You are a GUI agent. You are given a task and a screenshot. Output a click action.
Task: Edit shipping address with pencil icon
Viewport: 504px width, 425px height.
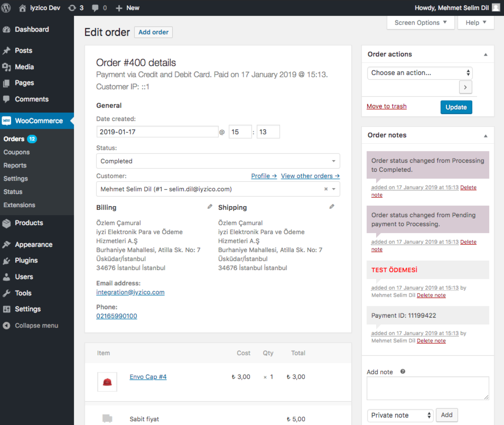332,207
